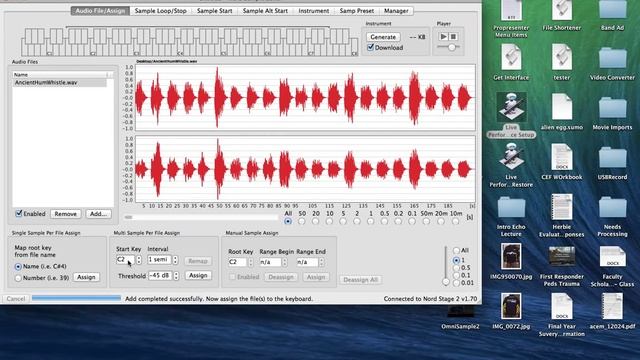Step the Interval semitone value
Image resolution: width=640 pixels, height=360 pixels.
click(x=176, y=260)
